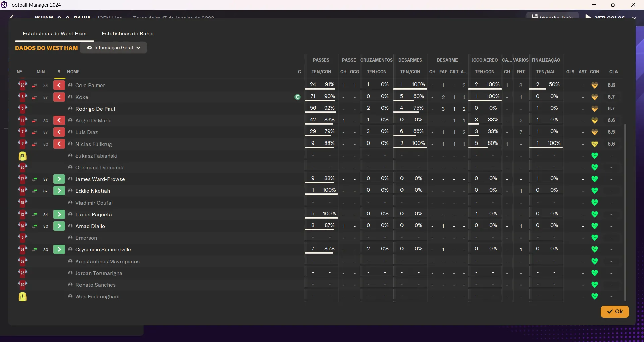
Task: Sort by Nº column header
Action: coord(19,72)
